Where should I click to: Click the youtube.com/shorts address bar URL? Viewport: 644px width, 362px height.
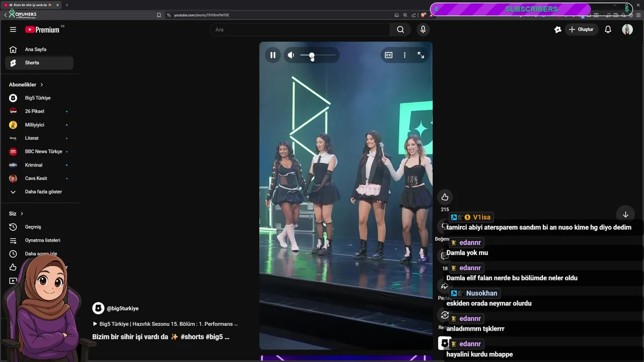click(201, 15)
